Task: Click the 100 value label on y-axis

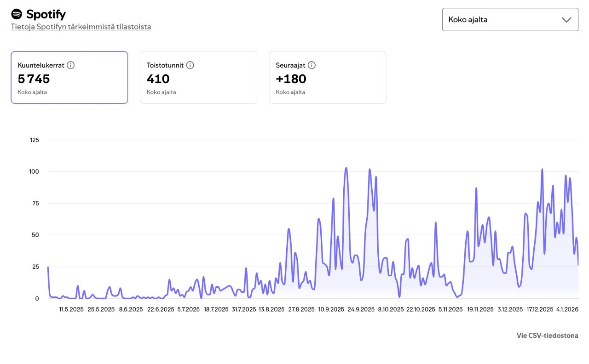Action: pos(34,171)
